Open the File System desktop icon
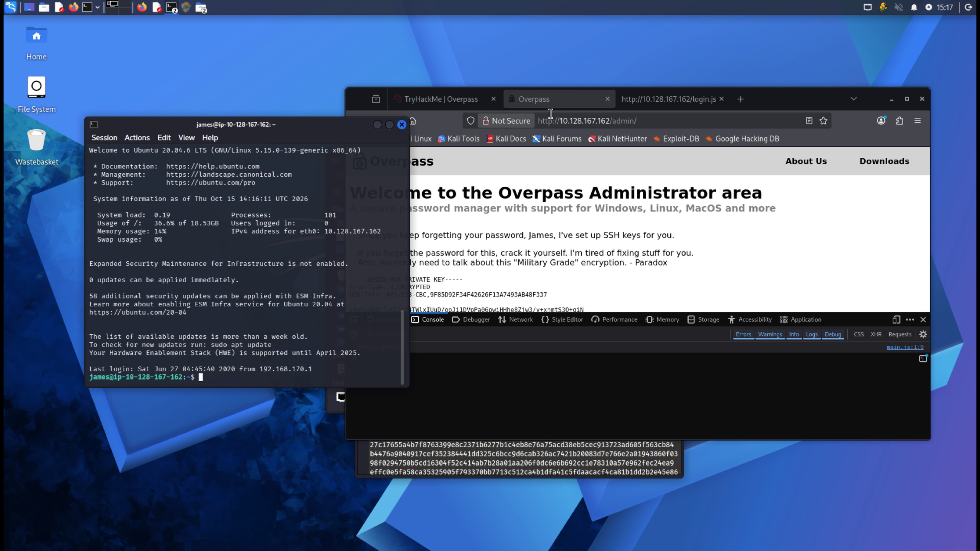The height and width of the screenshot is (551, 980). [36, 95]
